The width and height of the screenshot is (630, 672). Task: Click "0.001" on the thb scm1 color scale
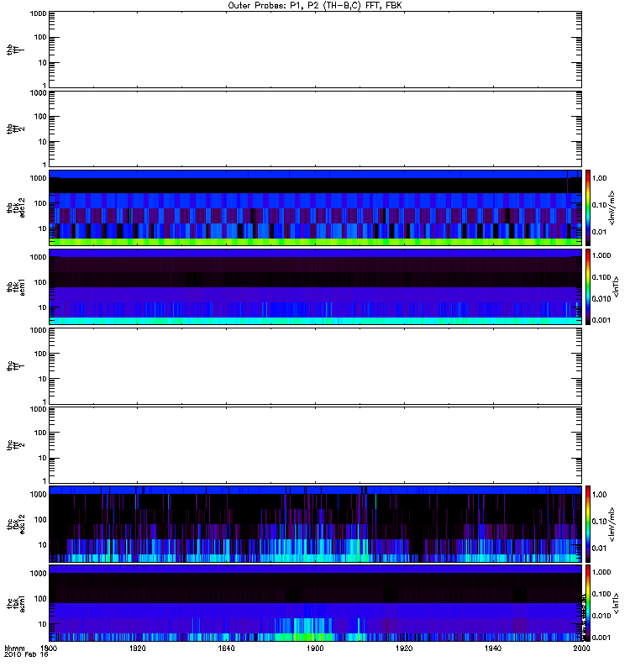click(x=601, y=320)
